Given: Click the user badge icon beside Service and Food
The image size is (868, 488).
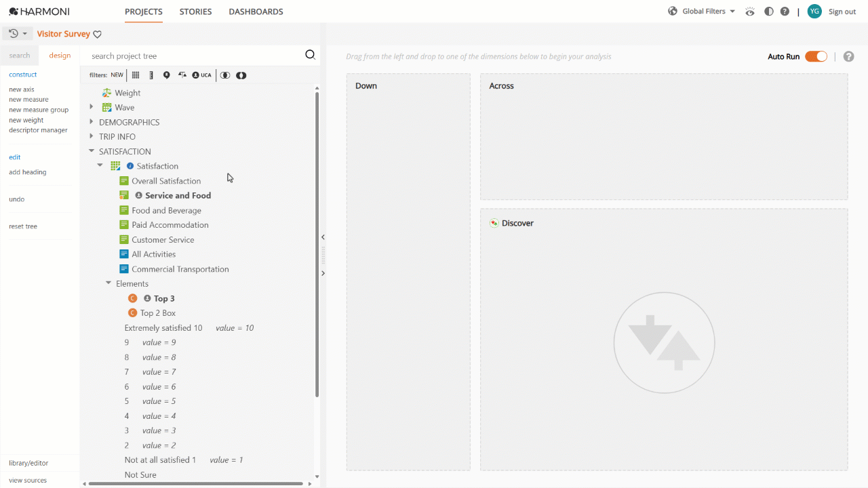Looking at the screenshot, I should click(x=139, y=195).
